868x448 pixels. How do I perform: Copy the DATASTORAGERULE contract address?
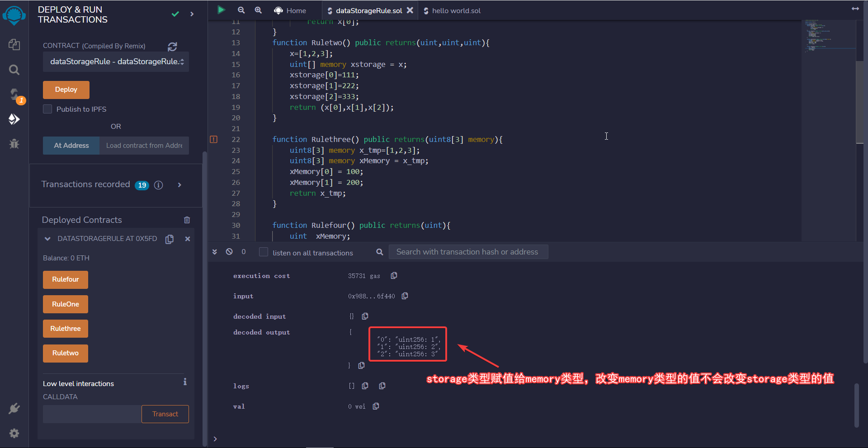click(x=170, y=239)
